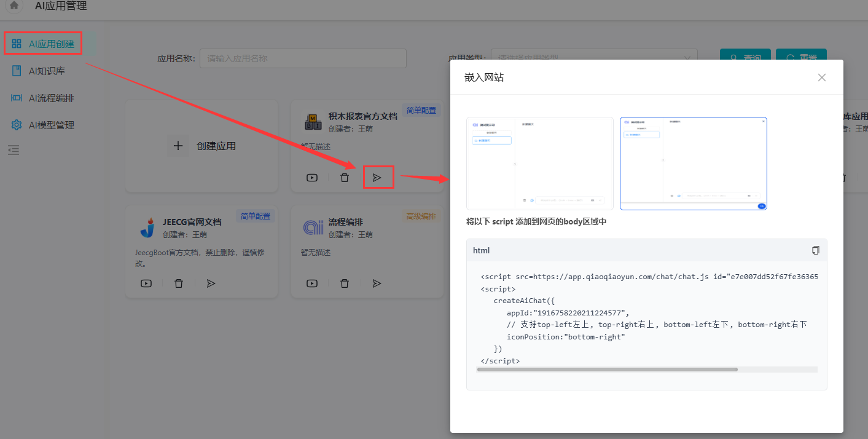Play the 积木报表官方文档 app

tap(312, 178)
